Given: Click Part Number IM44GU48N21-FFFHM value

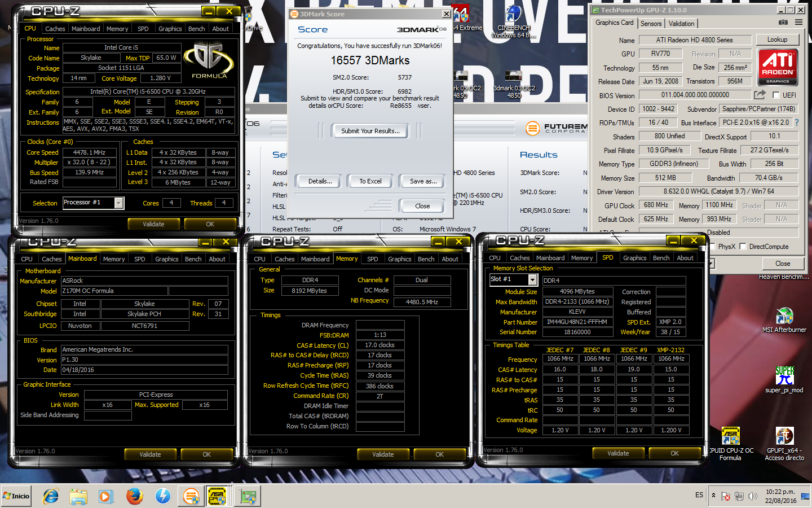Looking at the screenshot, I should [x=577, y=322].
